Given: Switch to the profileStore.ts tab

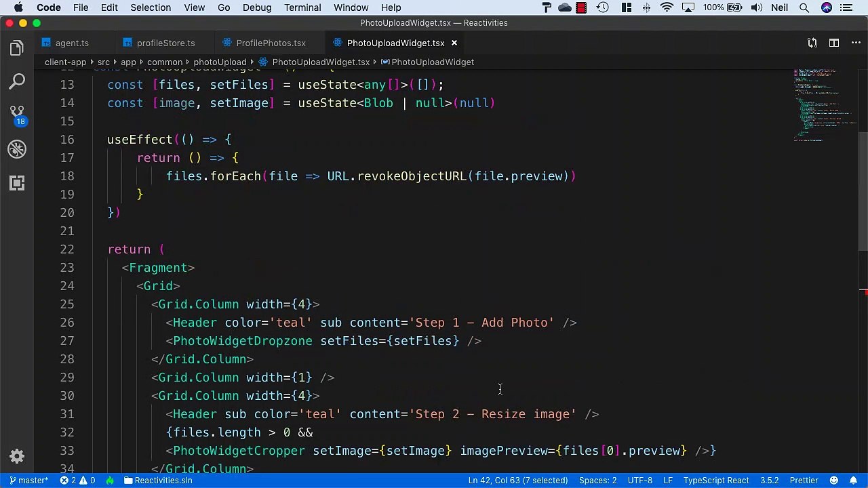Looking at the screenshot, I should click(165, 43).
